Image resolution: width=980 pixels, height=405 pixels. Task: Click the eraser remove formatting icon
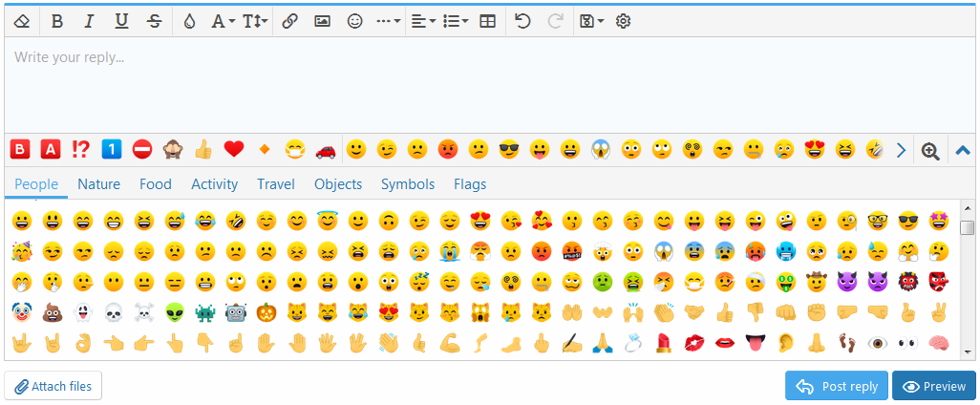(x=23, y=20)
